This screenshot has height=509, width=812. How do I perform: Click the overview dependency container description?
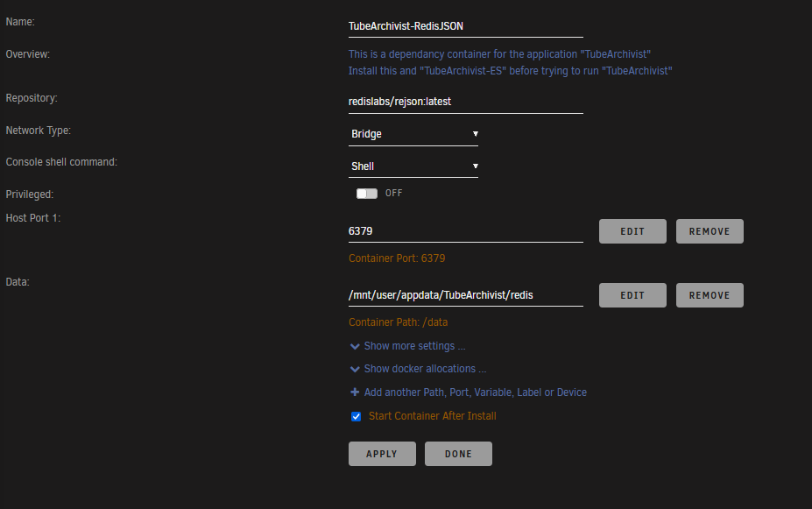pyautogui.click(x=499, y=54)
